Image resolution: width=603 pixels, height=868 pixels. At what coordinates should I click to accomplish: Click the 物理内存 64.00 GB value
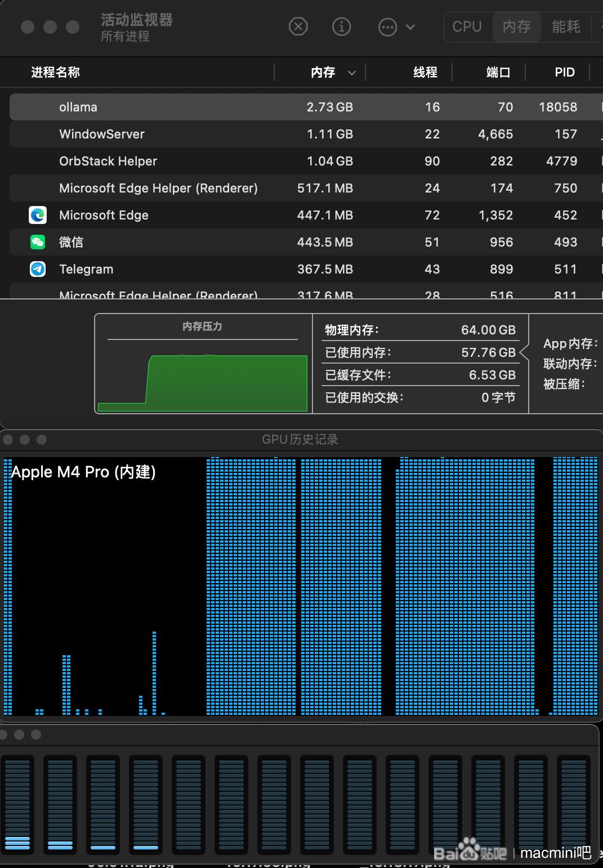click(x=488, y=330)
